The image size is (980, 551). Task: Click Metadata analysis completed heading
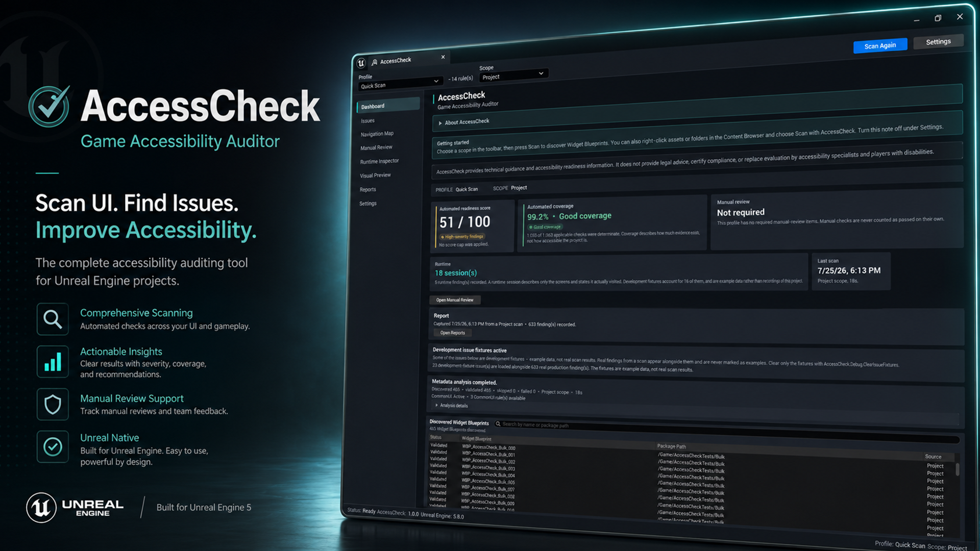(x=464, y=382)
